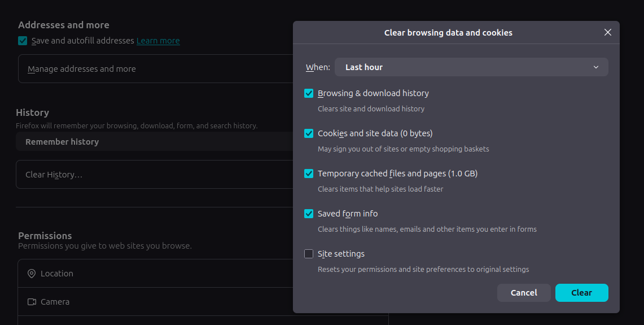Open the When time range dropdown
Viewport: 644px width, 325px height.
(471, 67)
